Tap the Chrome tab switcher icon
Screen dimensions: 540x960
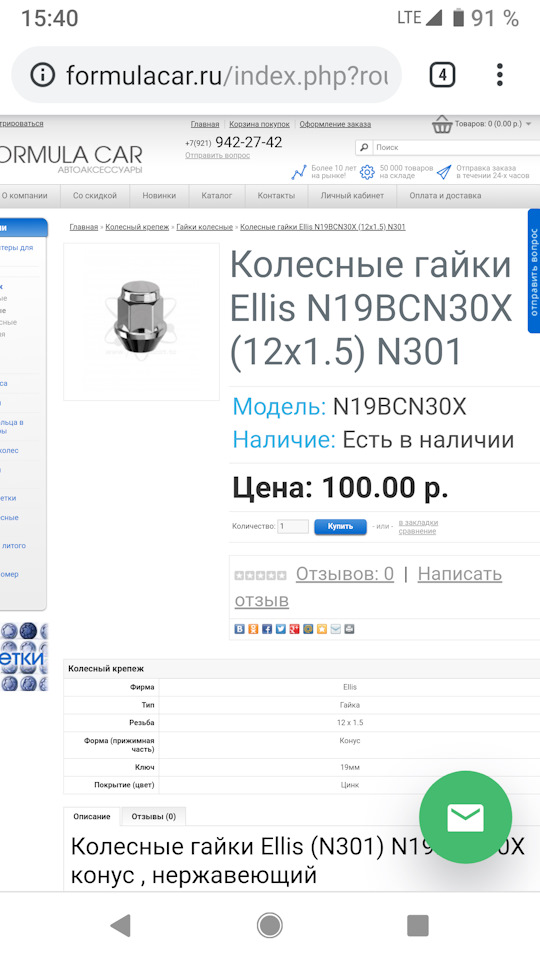(x=442, y=75)
